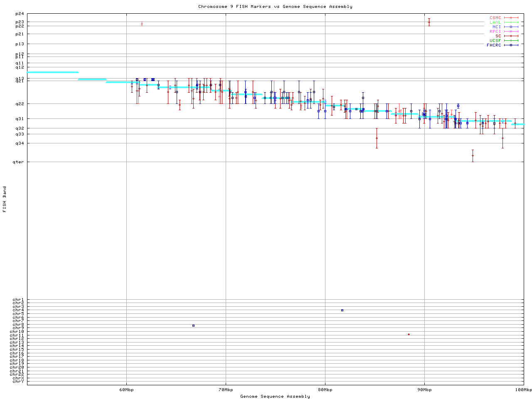Select the blue square marker on chr4 row
This screenshot has height=399, width=532.
[x=342, y=310]
